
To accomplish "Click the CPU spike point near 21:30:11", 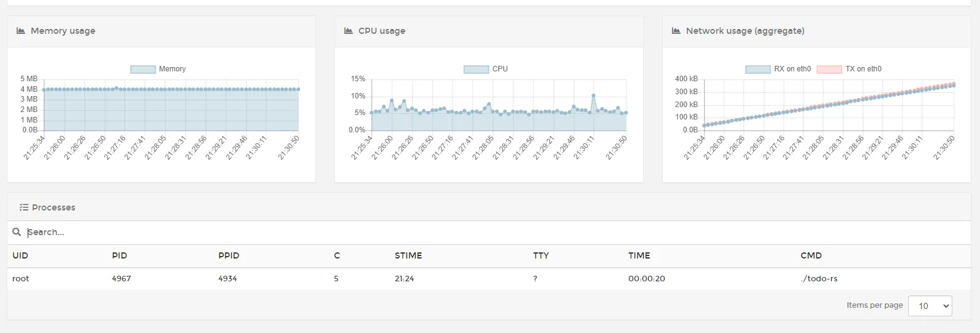I will tap(593, 95).
